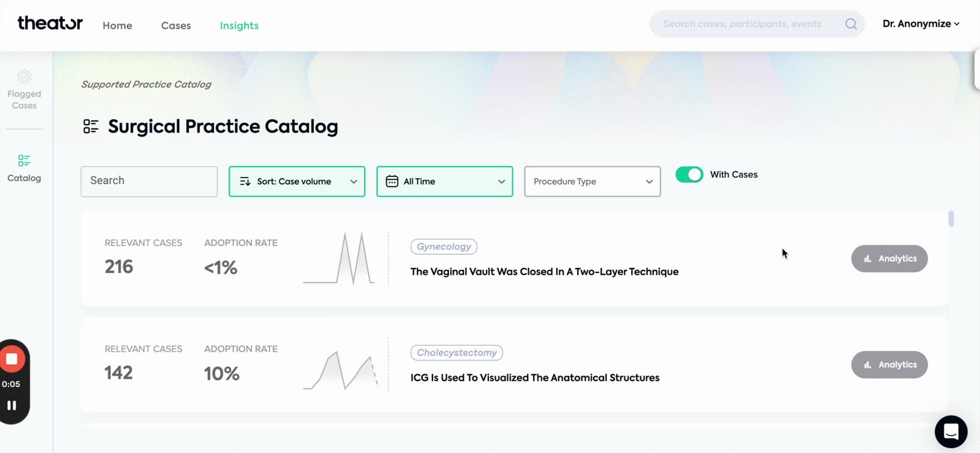Pause the recording
Viewport: 980px width, 453px height.
coord(11,405)
